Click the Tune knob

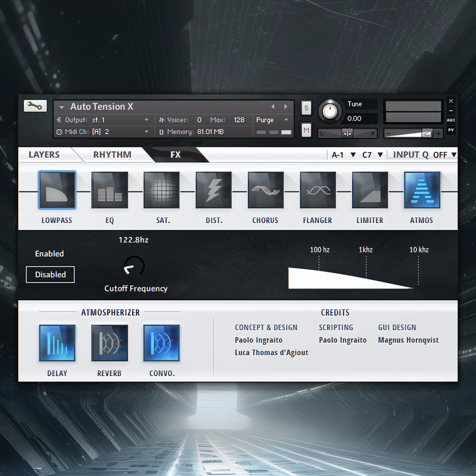point(330,111)
